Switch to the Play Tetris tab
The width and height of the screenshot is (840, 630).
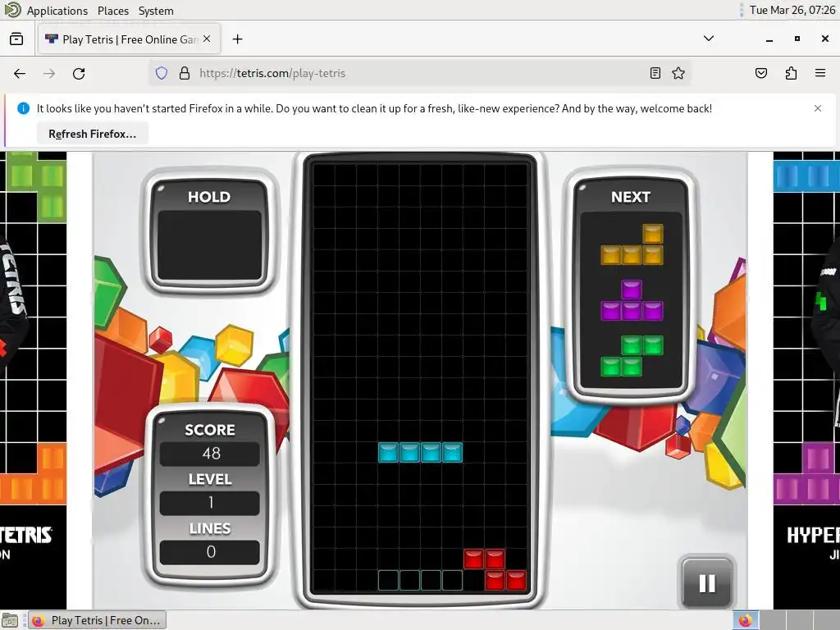[x=129, y=39]
